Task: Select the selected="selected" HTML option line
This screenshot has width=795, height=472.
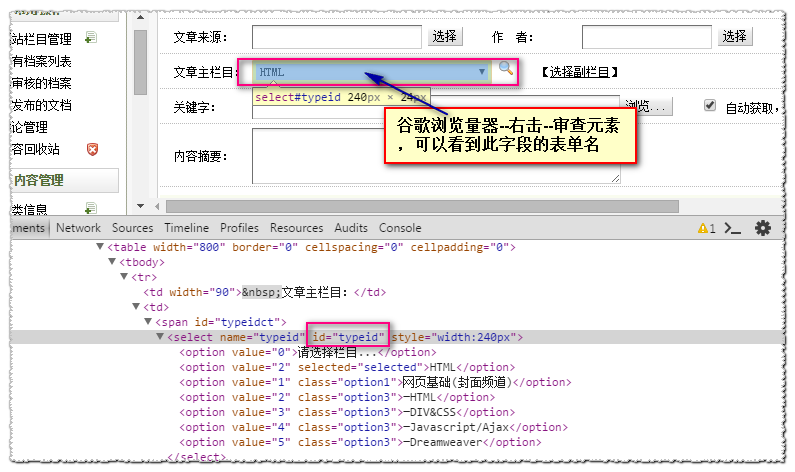Action: [x=347, y=367]
